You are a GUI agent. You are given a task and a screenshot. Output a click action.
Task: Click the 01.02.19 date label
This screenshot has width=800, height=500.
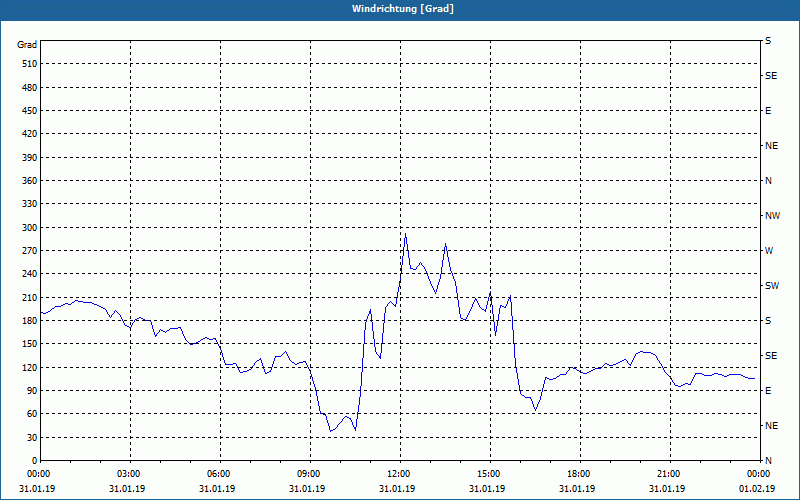click(757, 489)
